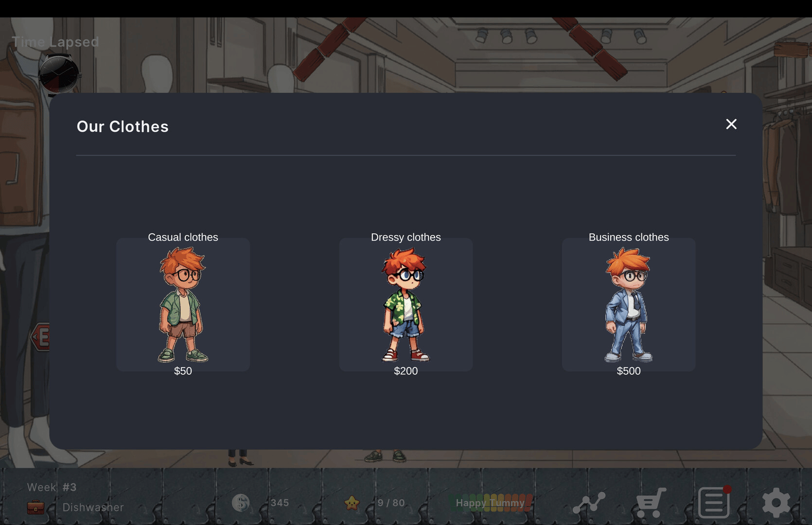
Task: Open the task list with red notification
Action: tap(714, 503)
